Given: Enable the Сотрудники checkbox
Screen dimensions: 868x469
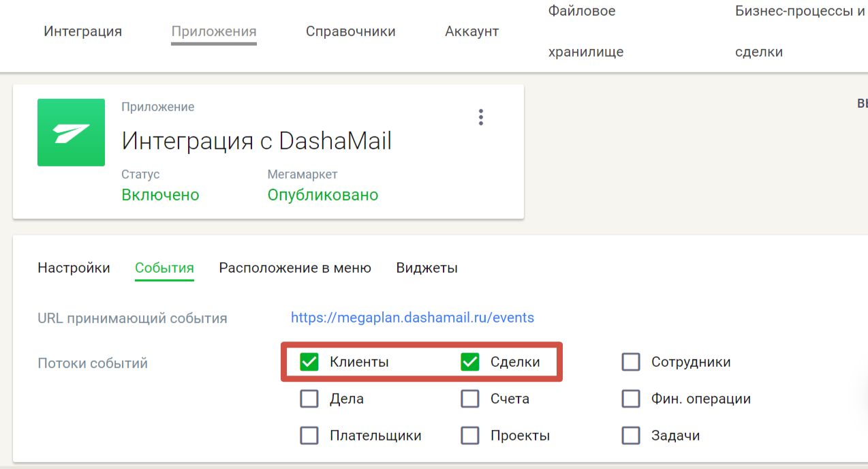Looking at the screenshot, I should (631, 362).
